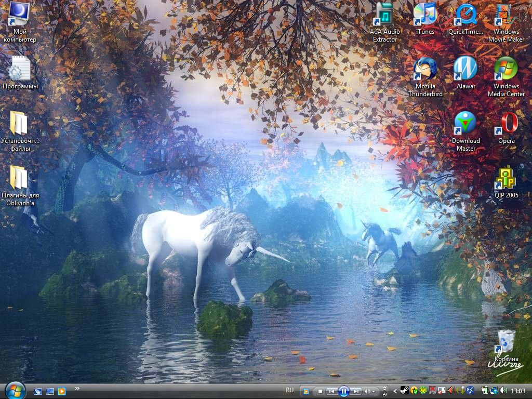
Task: Click the Show desktop quick launch icon
Action: click(x=50, y=391)
